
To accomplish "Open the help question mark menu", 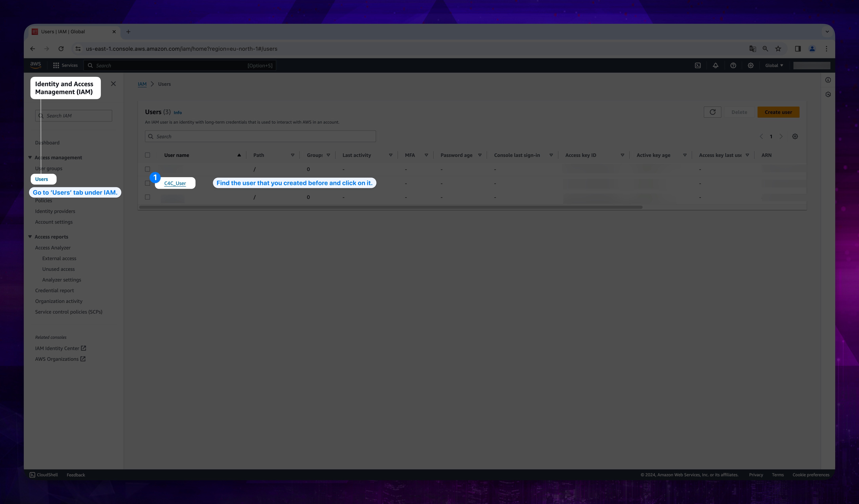I will click(x=733, y=65).
